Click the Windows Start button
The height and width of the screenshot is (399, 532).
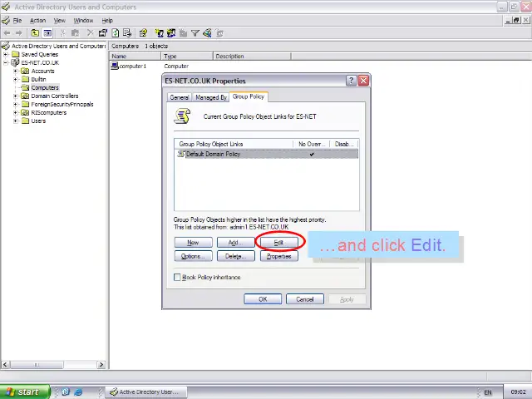24,392
